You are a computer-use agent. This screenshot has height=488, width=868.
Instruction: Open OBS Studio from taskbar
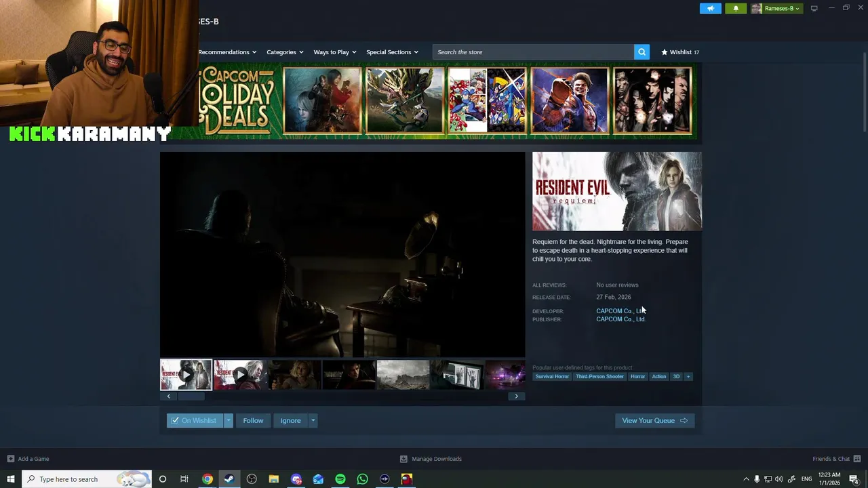click(252, 479)
